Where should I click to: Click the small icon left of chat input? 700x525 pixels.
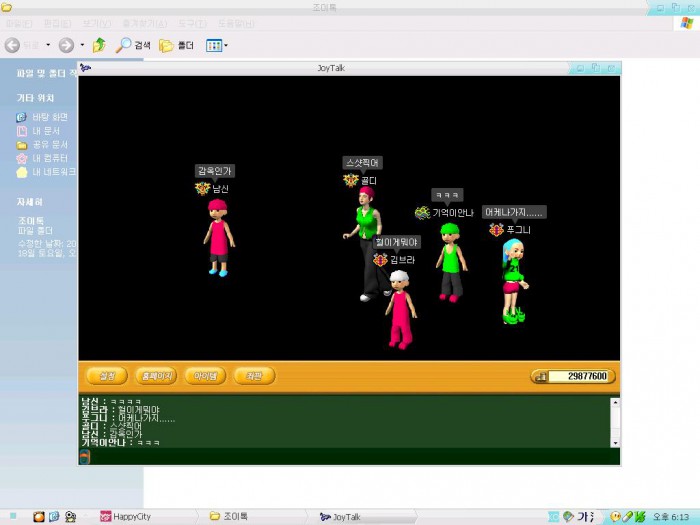pyautogui.click(x=85, y=457)
